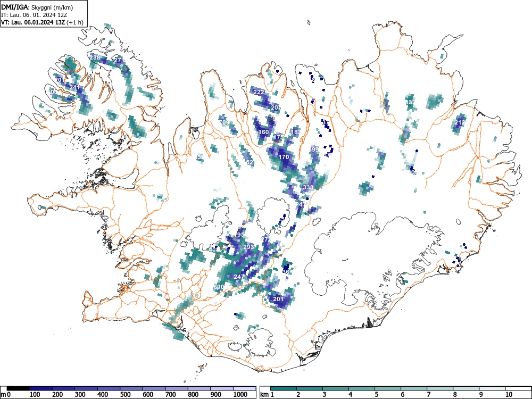Click the dark navy 100–200 m swatch
The width and height of the screenshot is (532, 399).
(41, 388)
